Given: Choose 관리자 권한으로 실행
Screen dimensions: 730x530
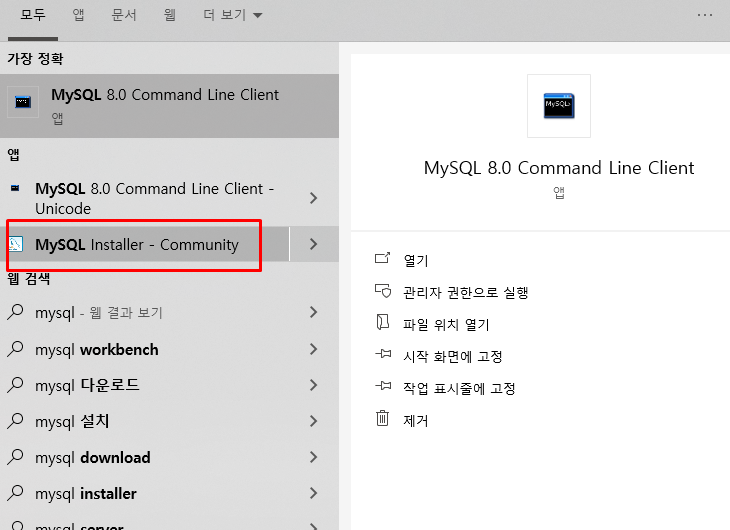Looking at the screenshot, I should (x=466, y=292).
